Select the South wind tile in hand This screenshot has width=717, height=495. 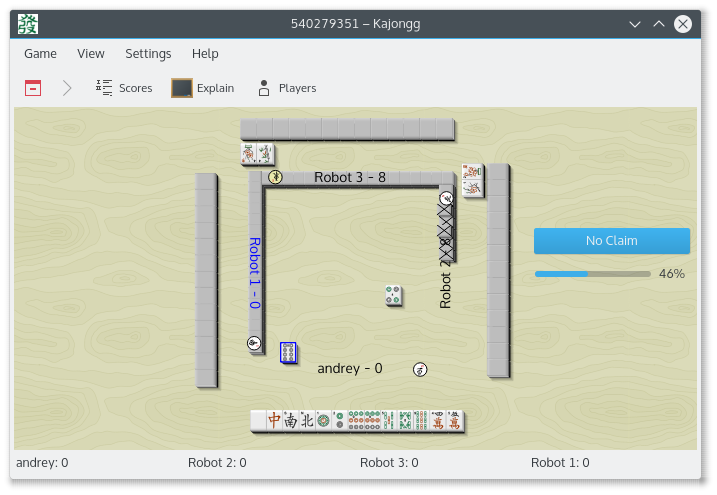(291, 421)
